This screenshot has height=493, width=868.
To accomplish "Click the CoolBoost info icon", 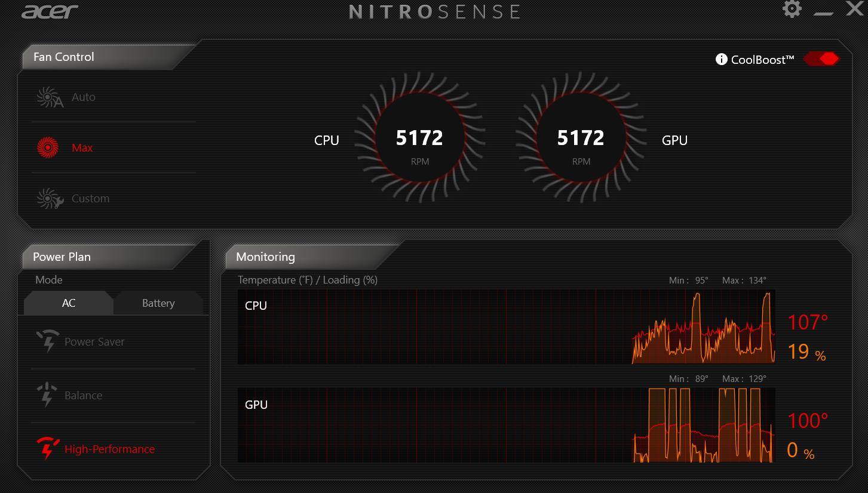I will (722, 60).
